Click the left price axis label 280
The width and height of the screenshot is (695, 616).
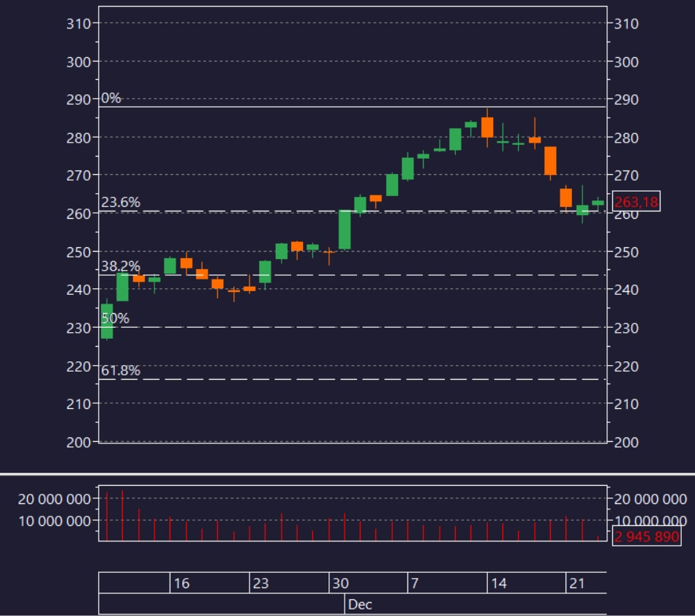click(78, 138)
